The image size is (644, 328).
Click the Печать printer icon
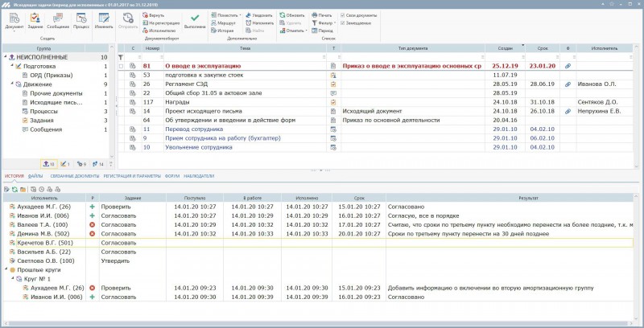point(319,14)
